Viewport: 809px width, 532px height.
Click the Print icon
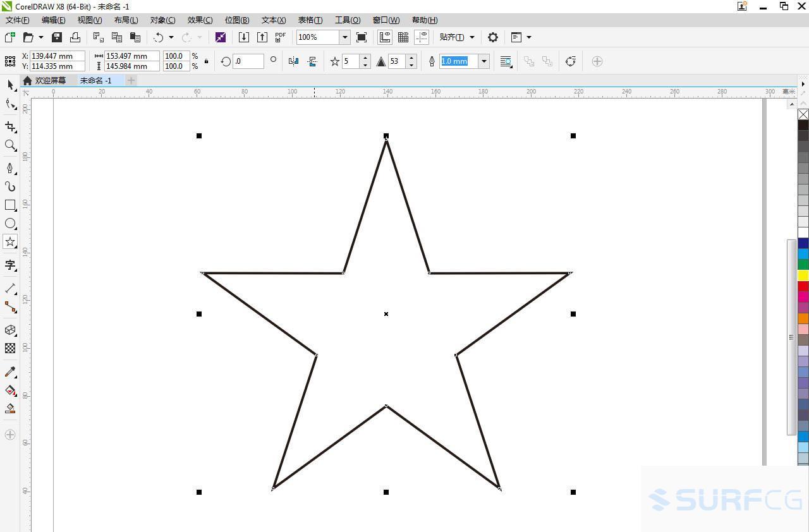(75, 37)
